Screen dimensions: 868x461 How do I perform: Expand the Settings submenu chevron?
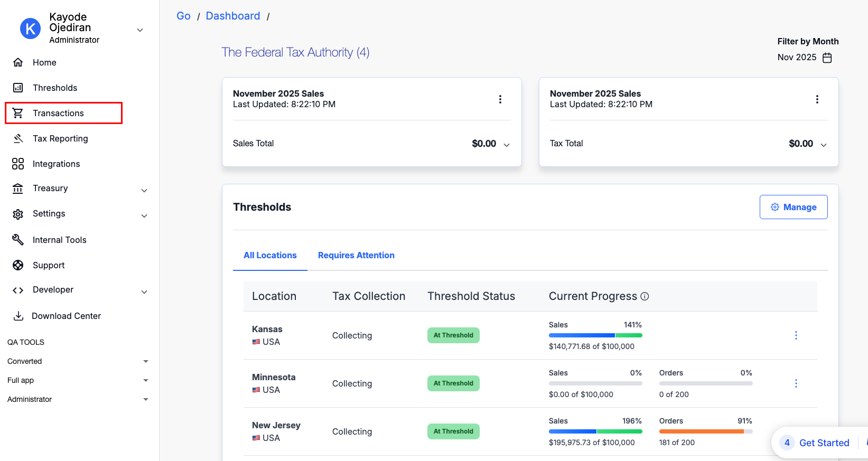144,216
